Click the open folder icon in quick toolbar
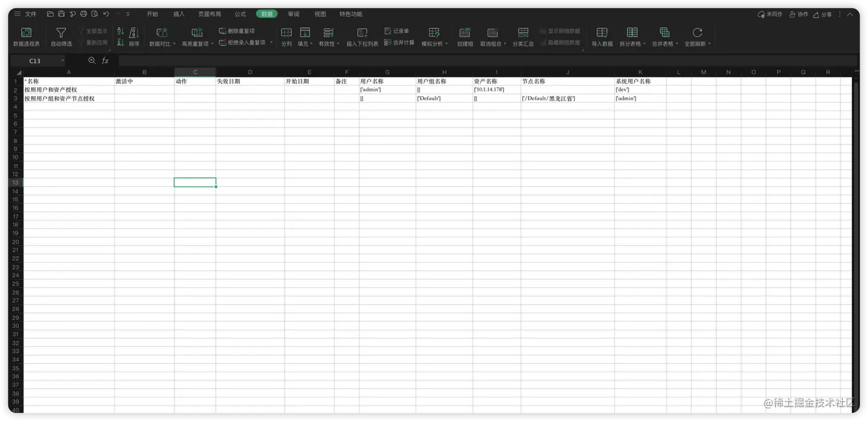The height and width of the screenshot is (421, 868). pyautogui.click(x=51, y=14)
